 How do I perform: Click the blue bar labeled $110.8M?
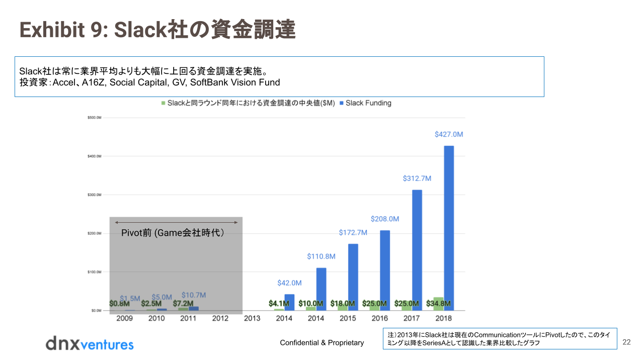[x=321, y=289]
